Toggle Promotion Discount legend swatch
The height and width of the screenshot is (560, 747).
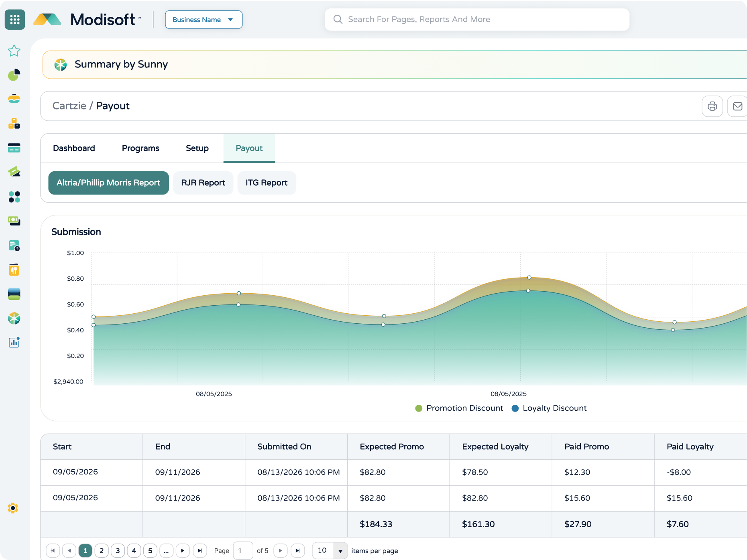(x=419, y=408)
